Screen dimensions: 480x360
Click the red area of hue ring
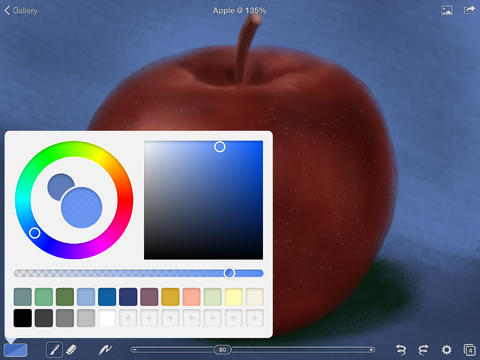point(125,200)
